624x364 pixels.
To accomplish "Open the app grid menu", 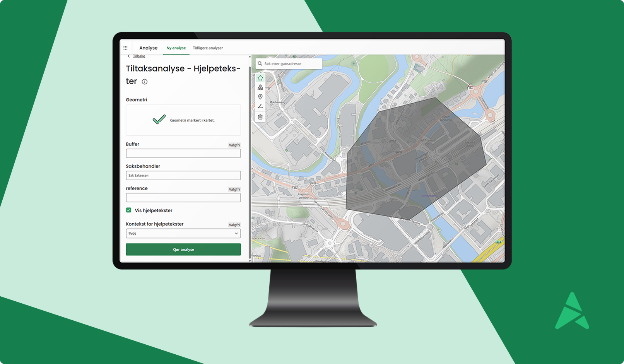I will pyautogui.click(x=125, y=48).
